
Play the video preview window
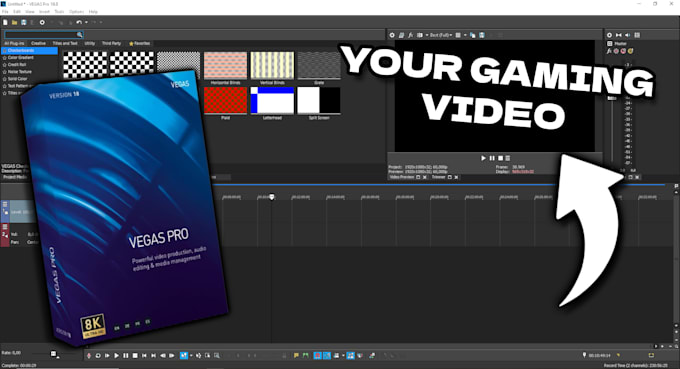pos(483,158)
